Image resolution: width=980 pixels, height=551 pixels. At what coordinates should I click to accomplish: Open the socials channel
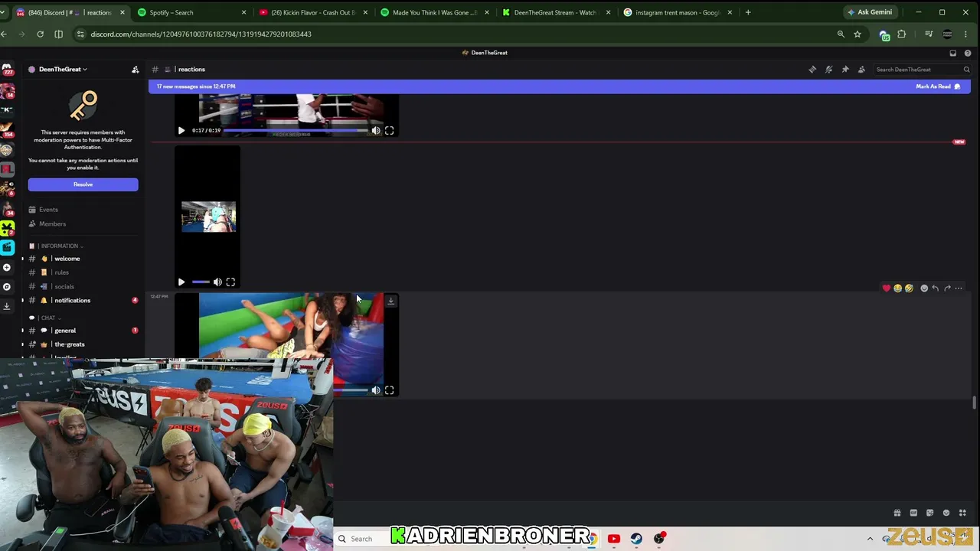(83, 286)
